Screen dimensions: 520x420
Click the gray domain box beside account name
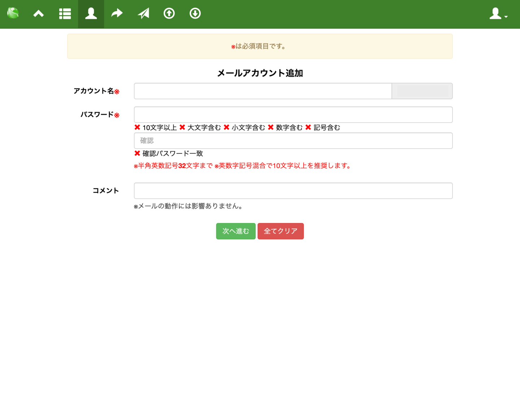pyautogui.click(x=422, y=91)
